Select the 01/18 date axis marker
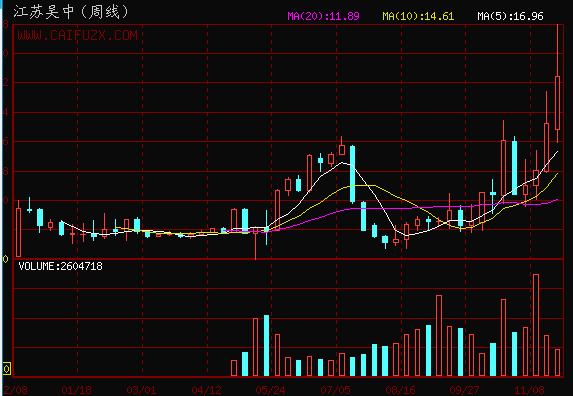573x396 pixels. pyautogui.click(x=76, y=390)
